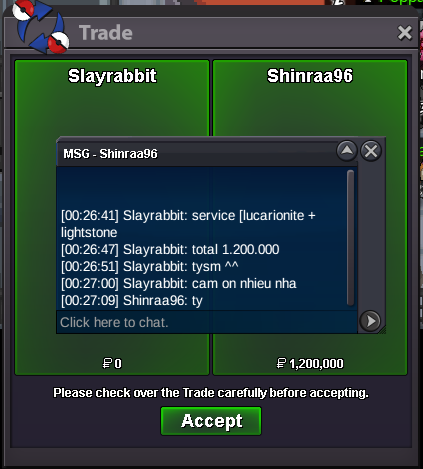Click the chat message scrollbar

(350, 237)
